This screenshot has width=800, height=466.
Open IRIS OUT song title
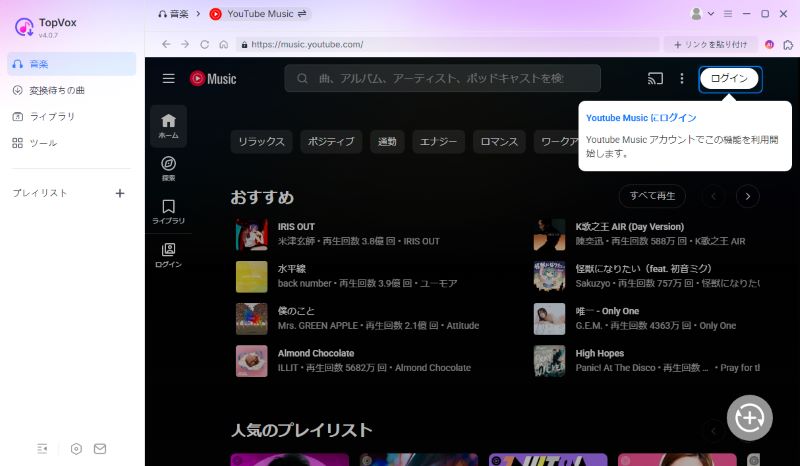click(x=296, y=227)
